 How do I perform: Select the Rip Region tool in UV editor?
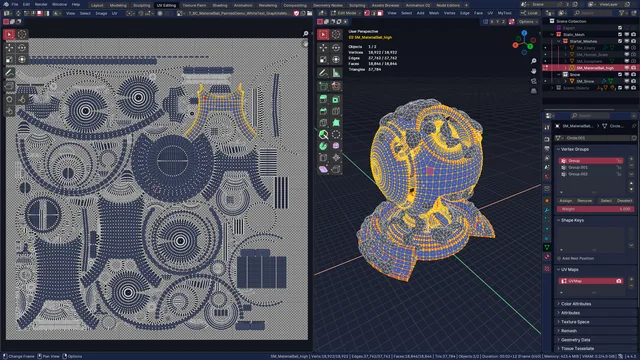[9, 86]
